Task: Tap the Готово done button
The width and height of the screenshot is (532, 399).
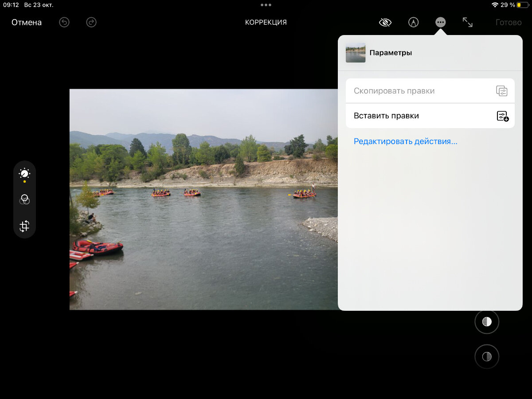Action: pyautogui.click(x=509, y=22)
